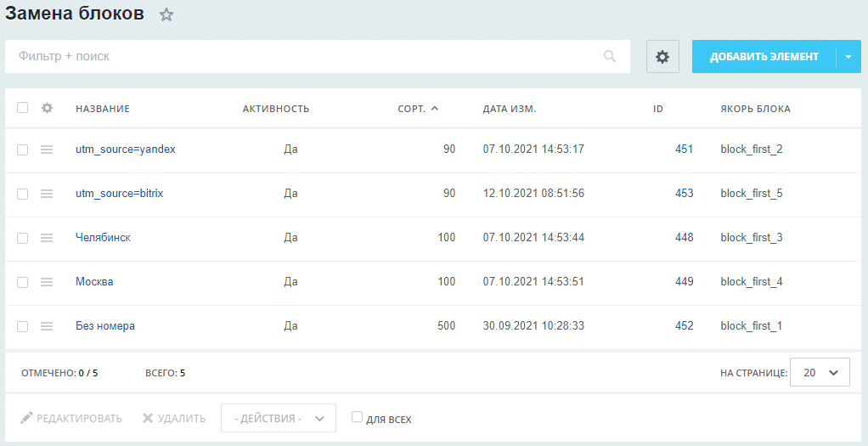Image resolution: width=868 pixels, height=446 pixels.
Task: Expand the Добавить элемент dropdown arrow
Action: click(x=848, y=57)
